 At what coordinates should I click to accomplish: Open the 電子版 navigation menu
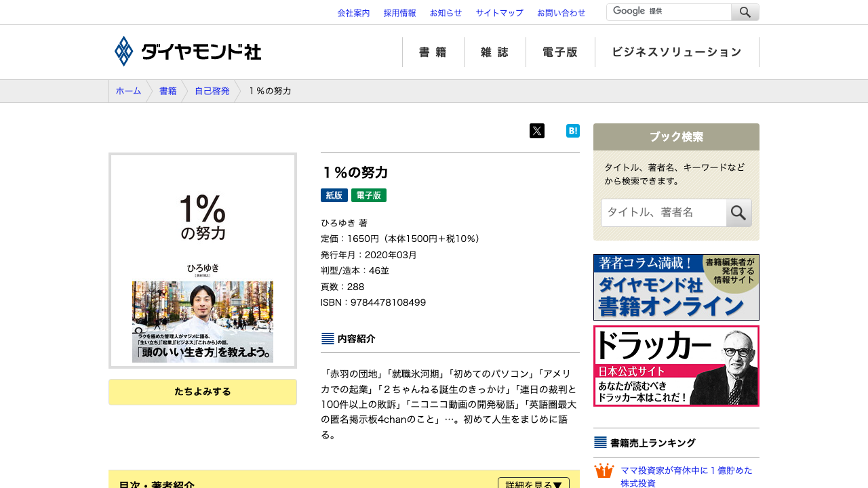[560, 52]
